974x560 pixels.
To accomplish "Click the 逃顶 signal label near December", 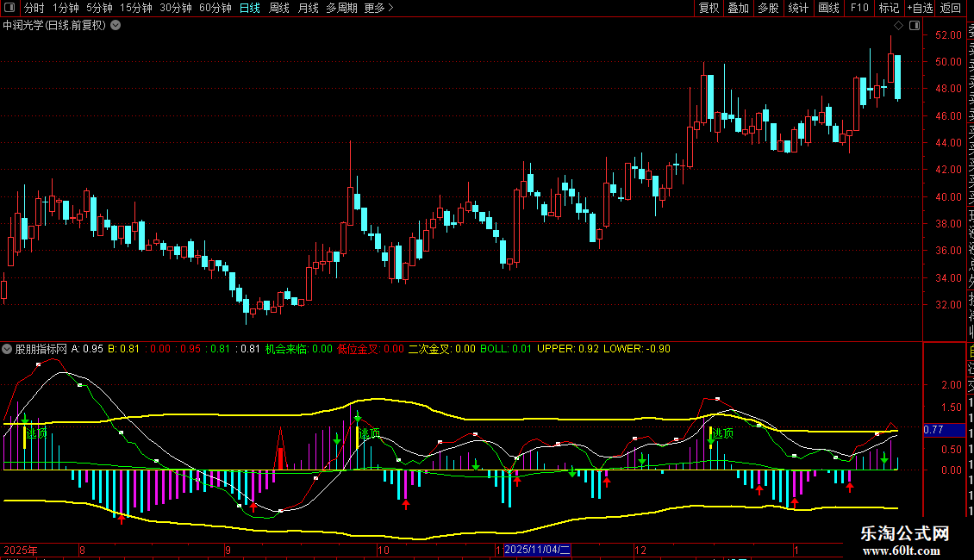I will coord(722,433).
